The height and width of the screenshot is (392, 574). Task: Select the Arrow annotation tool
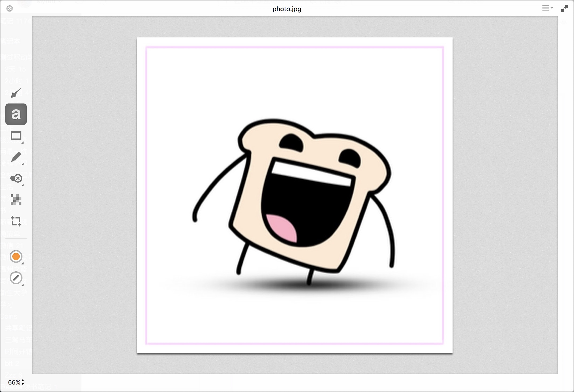tap(16, 93)
